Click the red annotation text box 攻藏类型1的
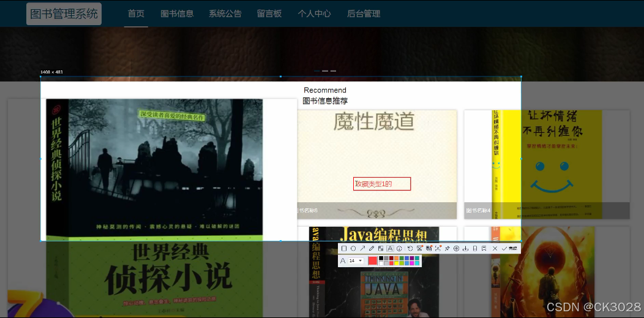This screenshot has height=318, width=644. pyautogui.click(x=382, y=184)
